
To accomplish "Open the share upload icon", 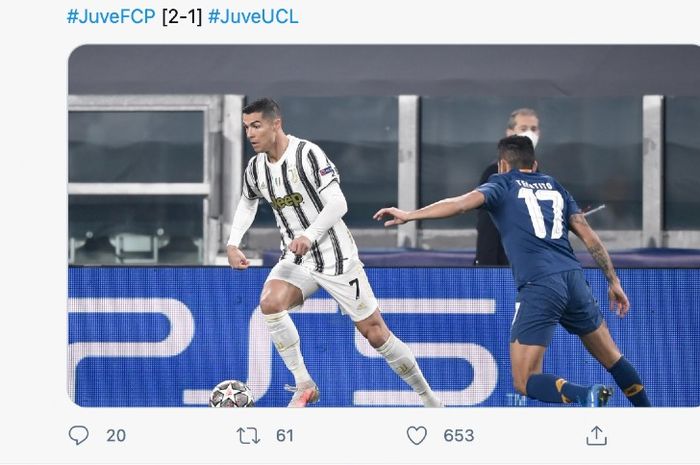I will (596, 435).
